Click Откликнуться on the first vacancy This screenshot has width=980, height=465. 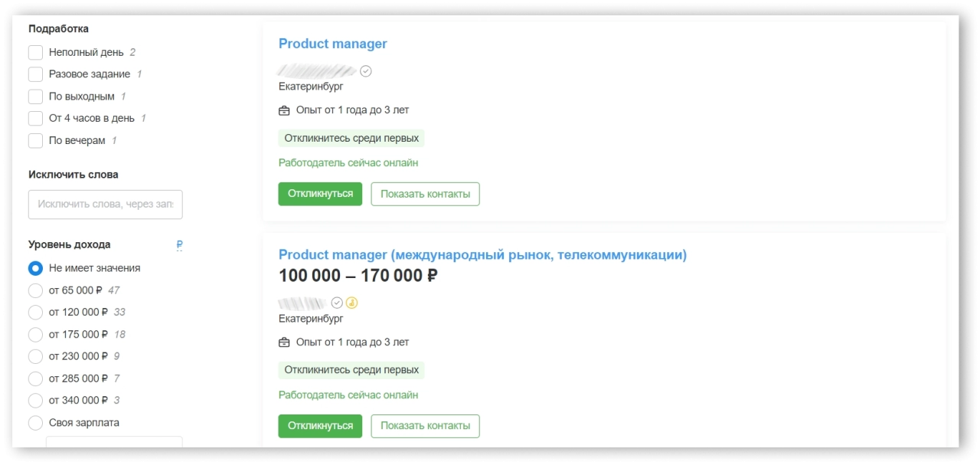(x=320, y=194)
